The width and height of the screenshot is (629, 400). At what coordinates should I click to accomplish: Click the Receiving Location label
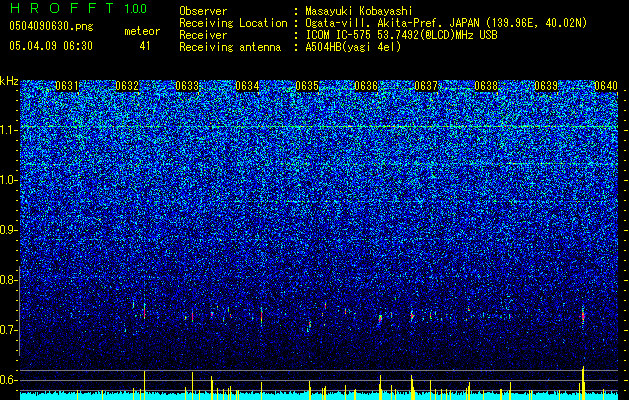pos(233,23)
